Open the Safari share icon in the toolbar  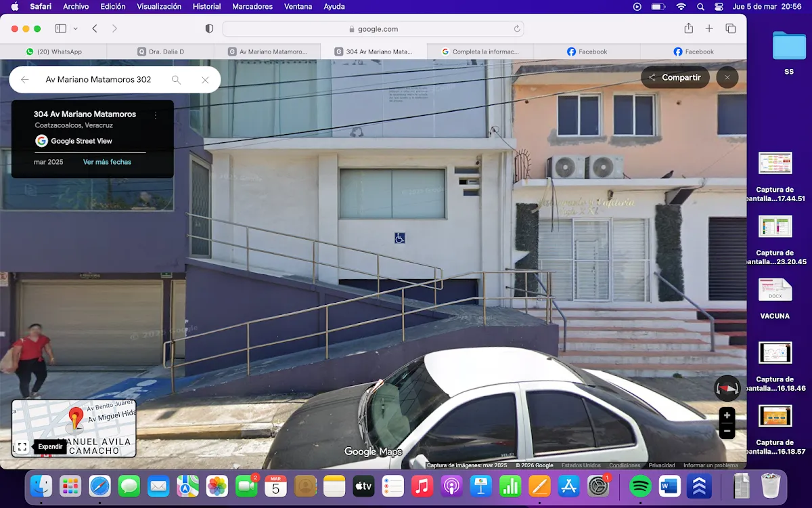[688, 28]
